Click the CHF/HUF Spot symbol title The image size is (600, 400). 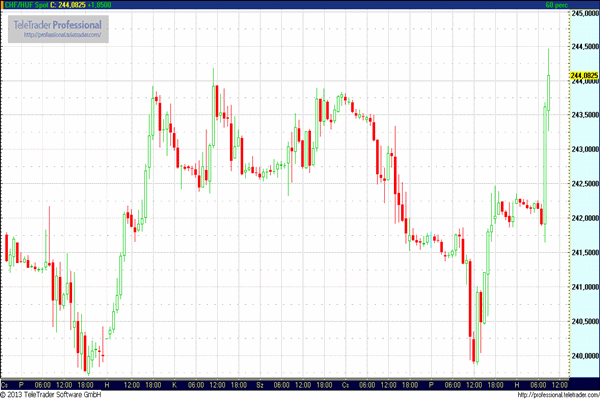(25, 5)
